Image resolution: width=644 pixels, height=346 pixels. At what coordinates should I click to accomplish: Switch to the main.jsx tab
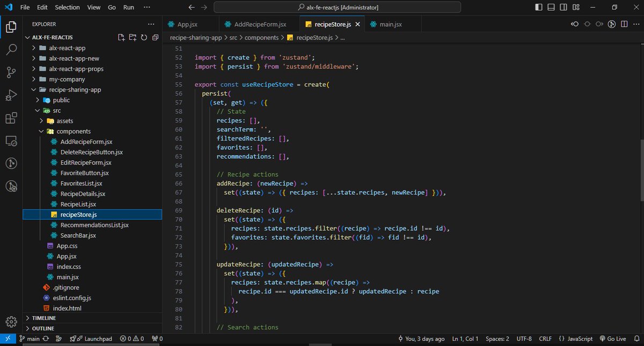[393, 25]
